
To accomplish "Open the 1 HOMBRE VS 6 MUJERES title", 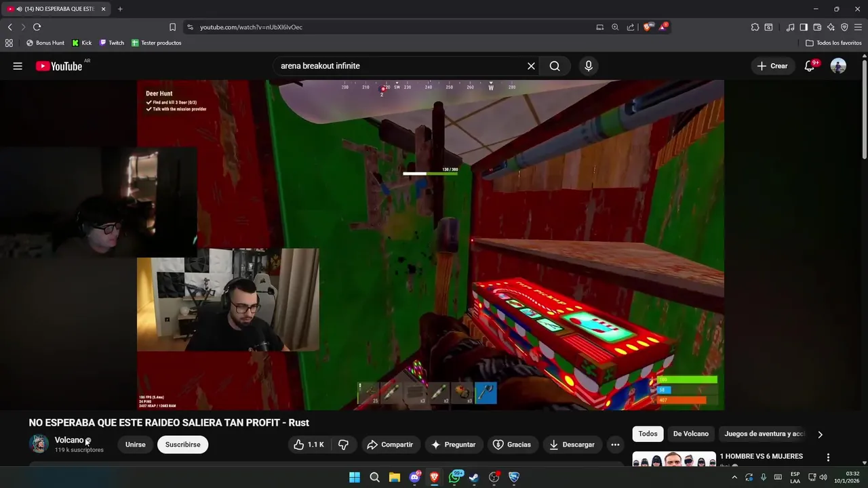I will [x=762, y=456].
